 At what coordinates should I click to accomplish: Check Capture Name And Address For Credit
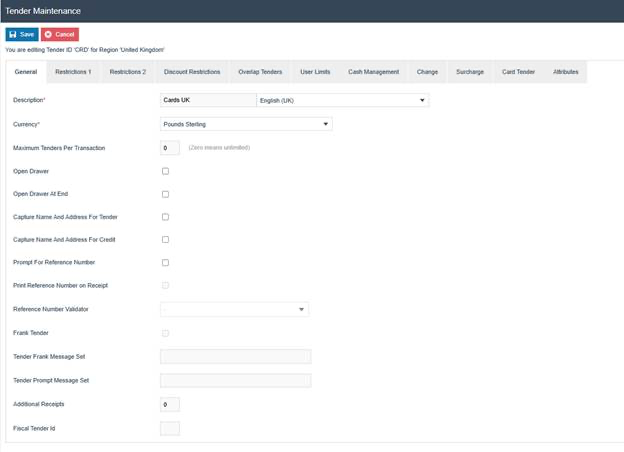tap(166, 240)
